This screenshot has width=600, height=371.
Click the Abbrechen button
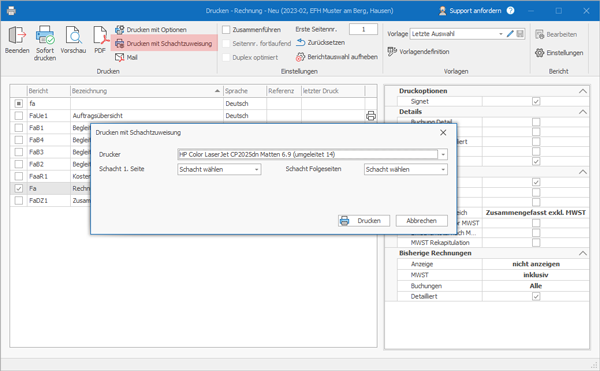[421, 221]
